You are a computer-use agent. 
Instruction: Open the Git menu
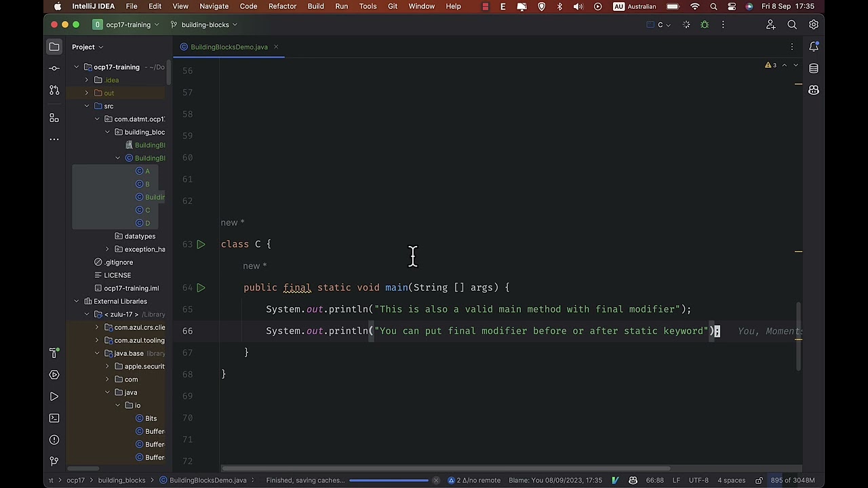[393, 6]
